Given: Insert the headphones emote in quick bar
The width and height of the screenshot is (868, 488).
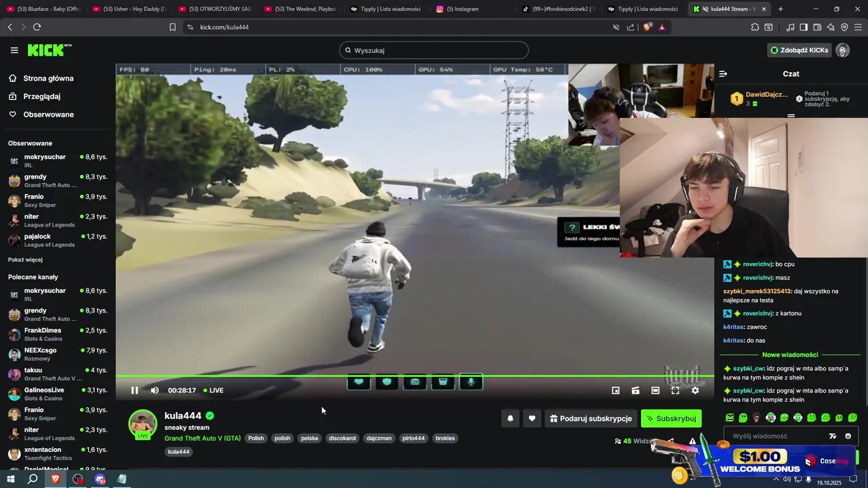Looking at the screenshot, I should 770,418.
